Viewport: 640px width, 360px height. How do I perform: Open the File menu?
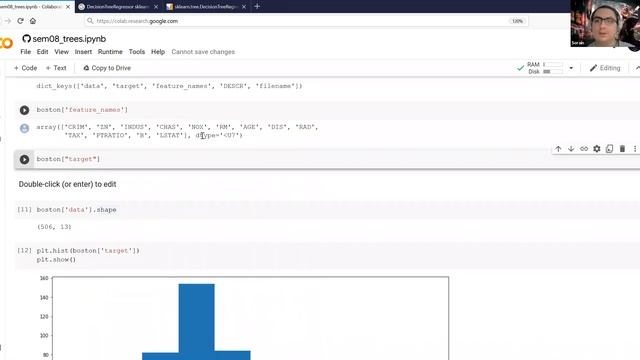coord(26,52)
